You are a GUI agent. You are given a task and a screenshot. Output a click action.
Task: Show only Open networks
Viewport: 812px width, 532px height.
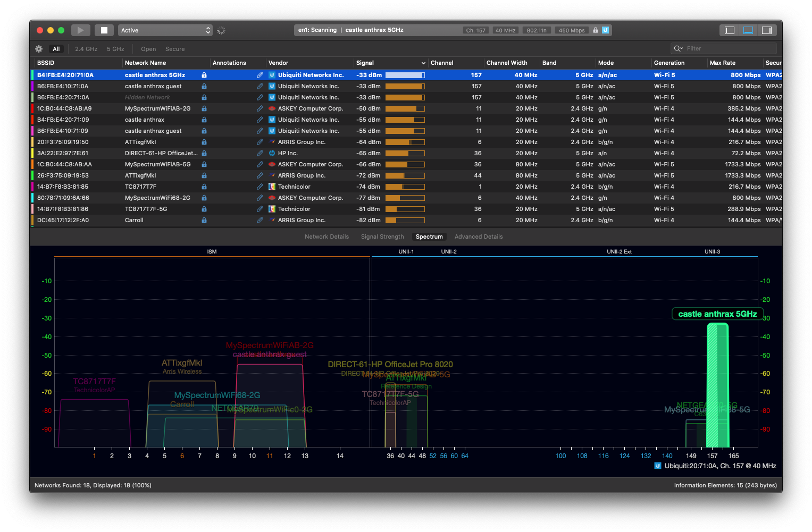point(148,49)
